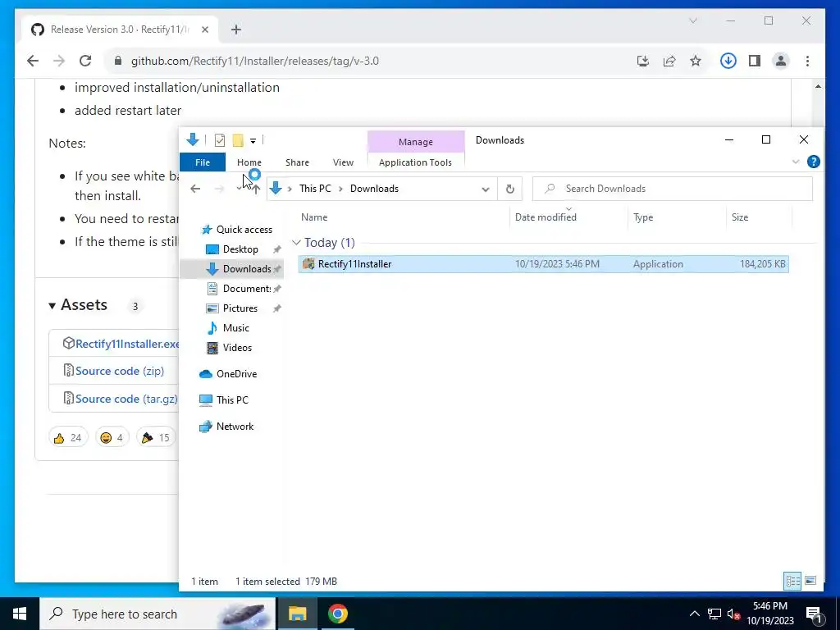Screen dimensions: 840x630
Task: Click the Chrome back navigation arrow
Action: click(x=33, y=61)
